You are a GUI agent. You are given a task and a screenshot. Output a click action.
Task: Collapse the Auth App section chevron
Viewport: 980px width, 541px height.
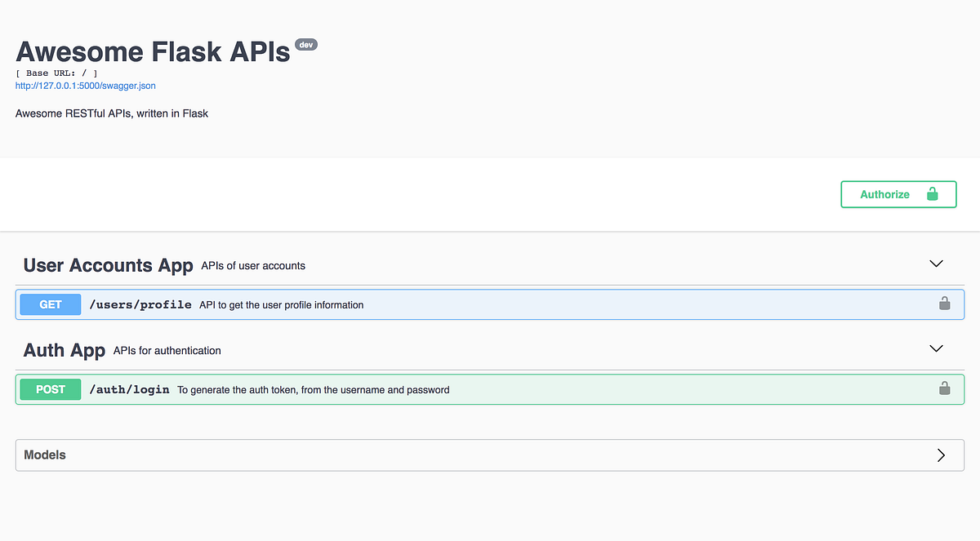(936, 348)
